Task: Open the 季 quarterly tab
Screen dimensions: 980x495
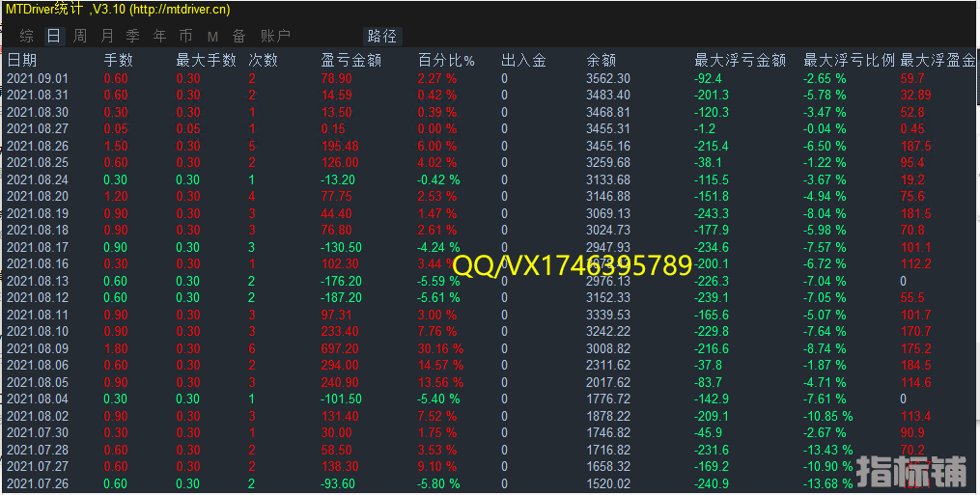Action: pos(132,36)
